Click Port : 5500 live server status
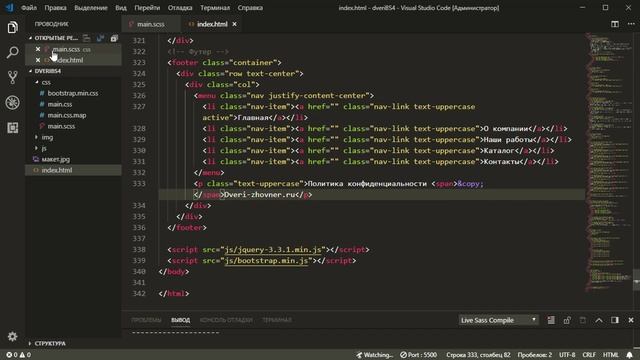 [418, 355]
